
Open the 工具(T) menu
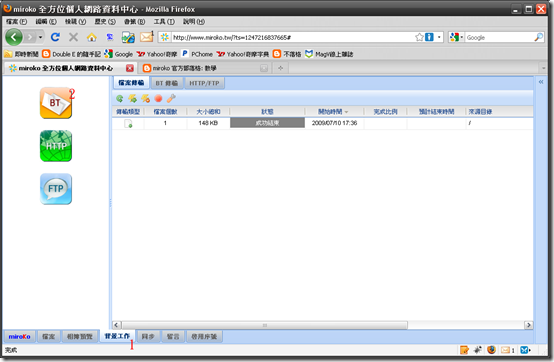(x=164, y=22)
